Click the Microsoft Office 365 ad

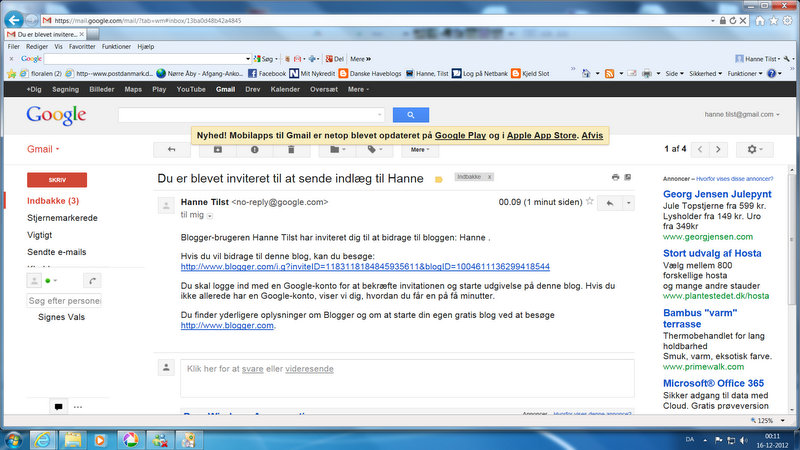[x=713, y=383]
